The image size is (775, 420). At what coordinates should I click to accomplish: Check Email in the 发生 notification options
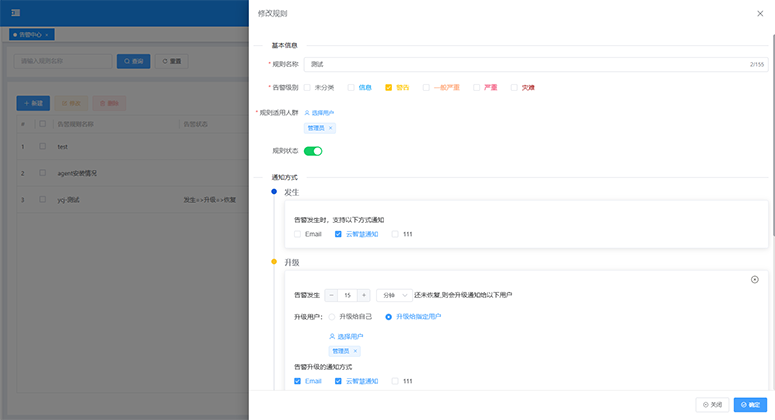click(297, 234)
